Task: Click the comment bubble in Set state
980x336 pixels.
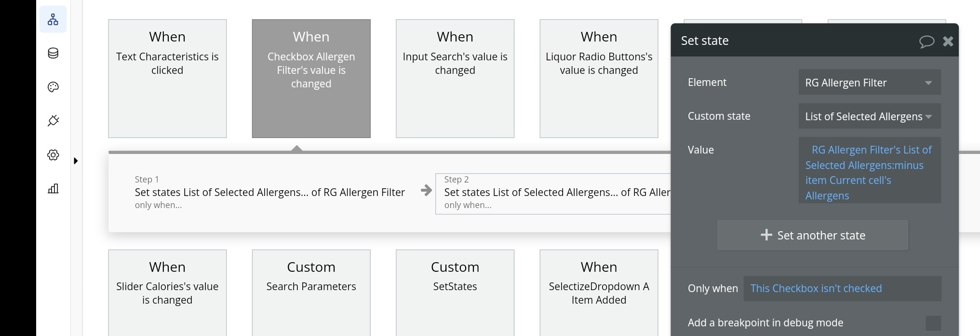Action: pos(926,42)
